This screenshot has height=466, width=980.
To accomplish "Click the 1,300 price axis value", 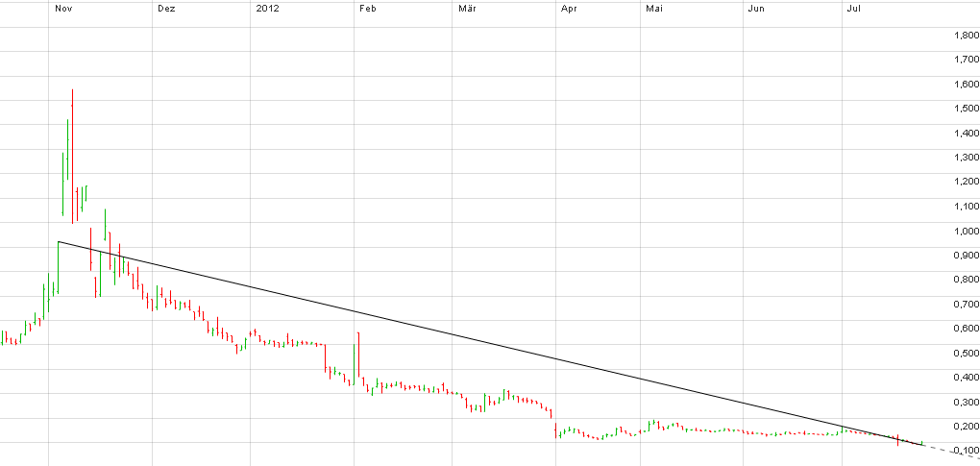I will coord(967,158).
